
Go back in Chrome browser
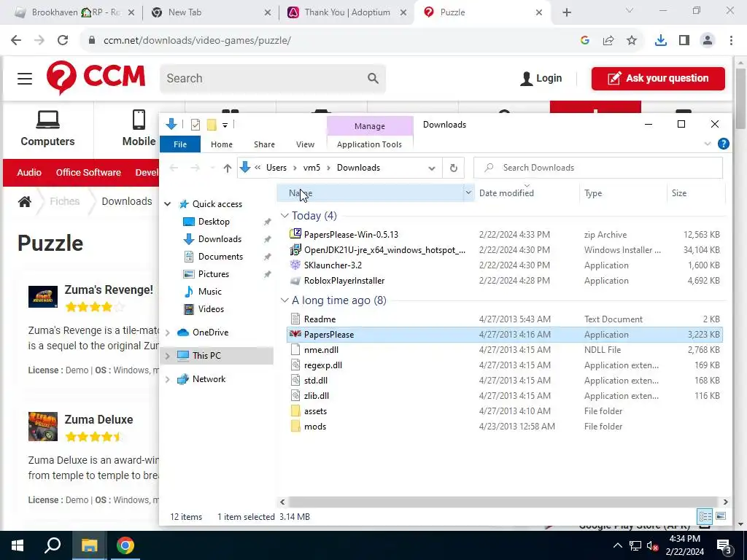pos(16,41)
